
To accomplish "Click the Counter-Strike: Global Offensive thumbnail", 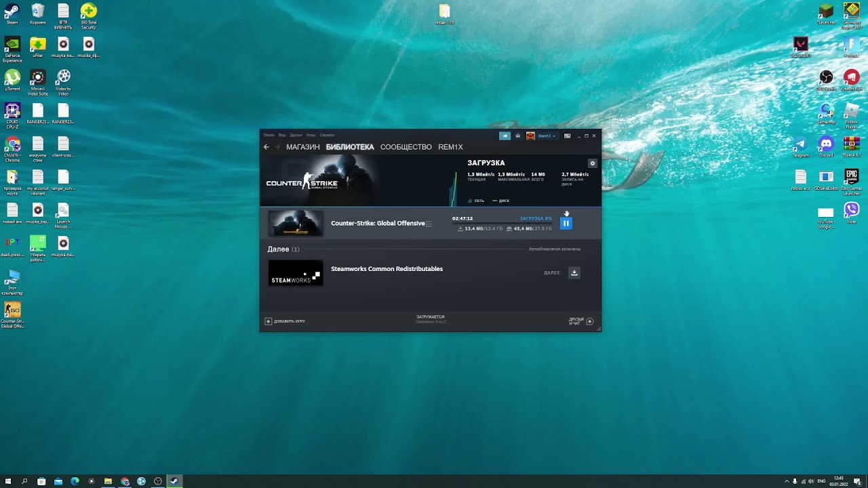I will tap(296, 223).
